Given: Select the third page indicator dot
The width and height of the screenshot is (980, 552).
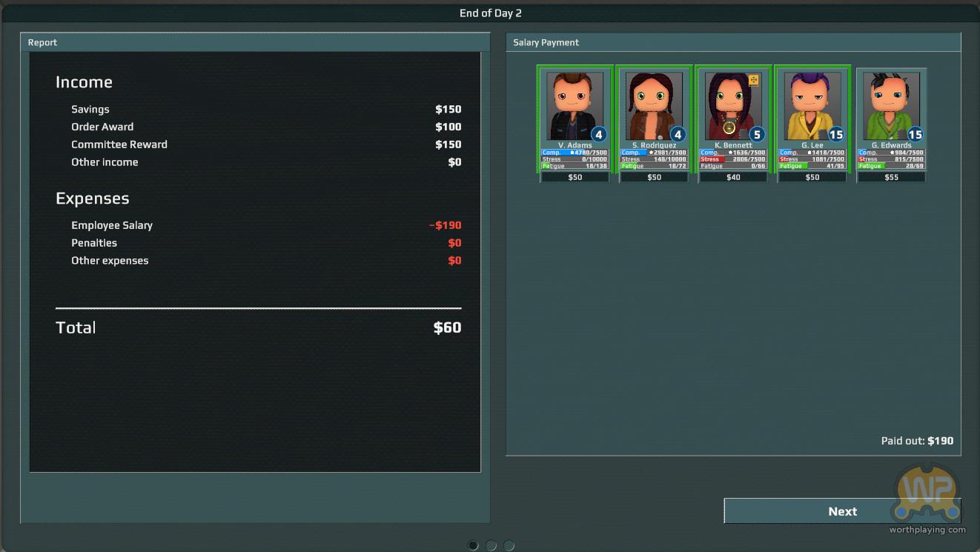Looking at the screenshot, I should click(x=509, y=546).
